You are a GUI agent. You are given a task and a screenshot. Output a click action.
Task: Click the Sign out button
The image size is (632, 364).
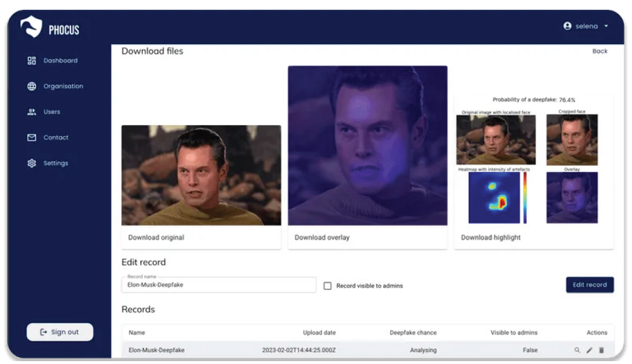[60, 332]
